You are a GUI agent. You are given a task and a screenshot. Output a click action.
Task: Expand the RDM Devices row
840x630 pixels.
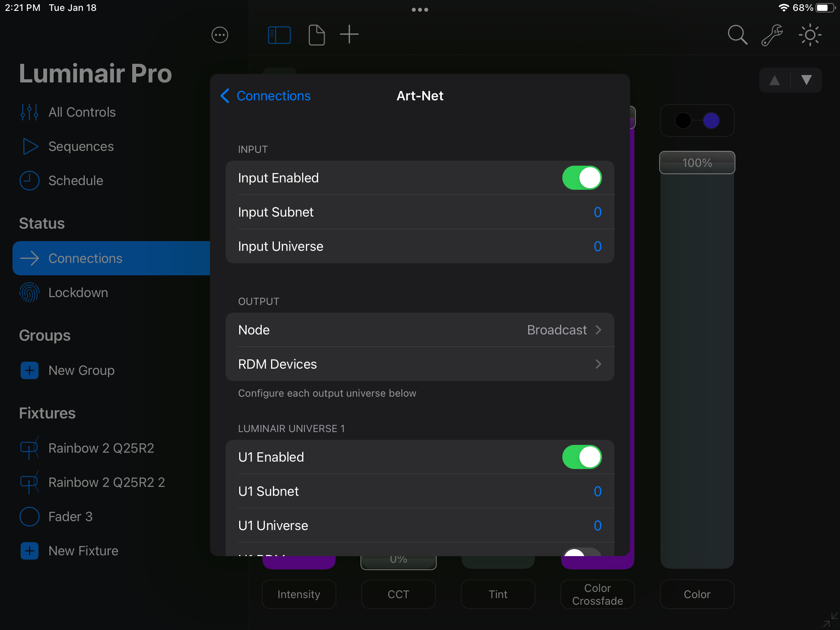click(420, 364)
